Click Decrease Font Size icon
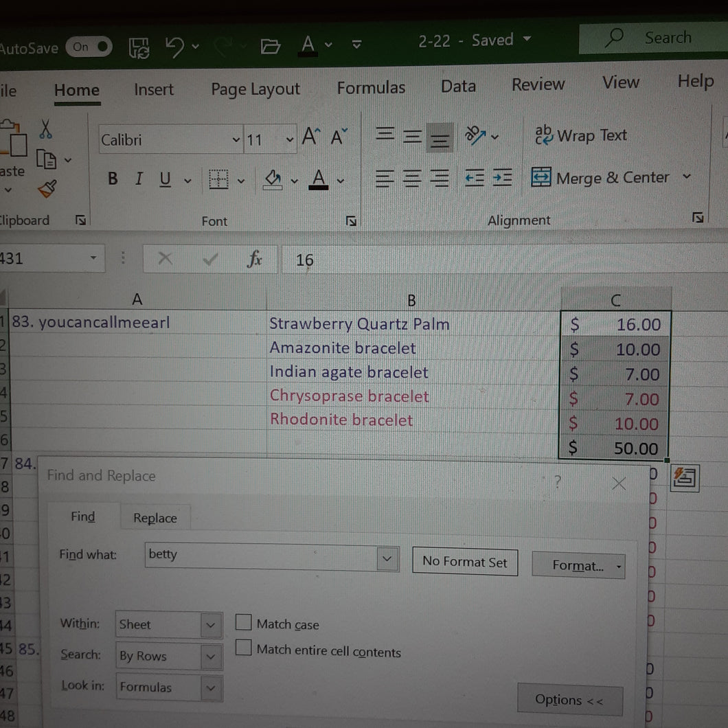The width and height of the screenshot is (728, 728). pos(339,137)
